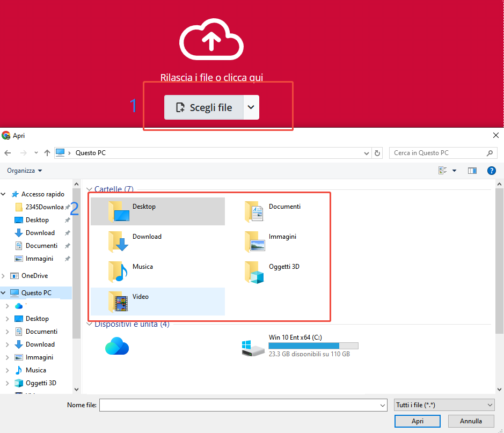
Task: Select the Video folder icon
Action: 119,302
